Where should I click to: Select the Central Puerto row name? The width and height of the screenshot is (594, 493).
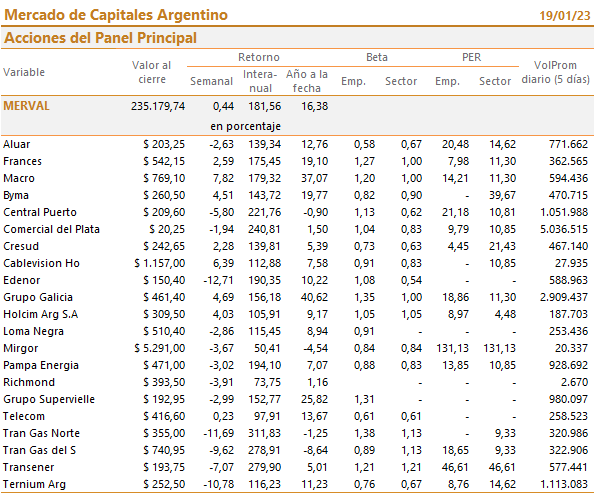click(40, 212)
